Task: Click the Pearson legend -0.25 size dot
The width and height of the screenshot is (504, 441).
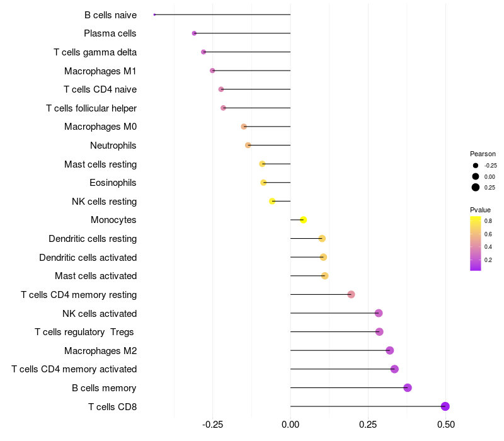Action: pyautogui.click(x=475, y=166)
